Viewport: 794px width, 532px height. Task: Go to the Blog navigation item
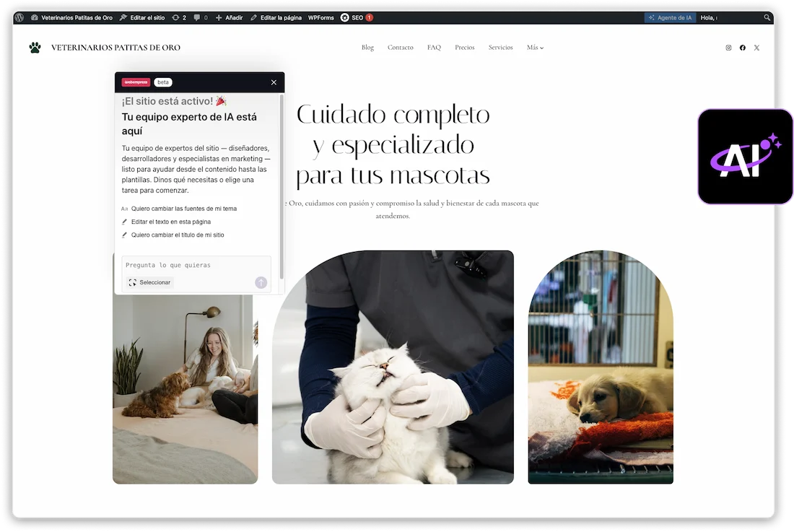[367, 47]
